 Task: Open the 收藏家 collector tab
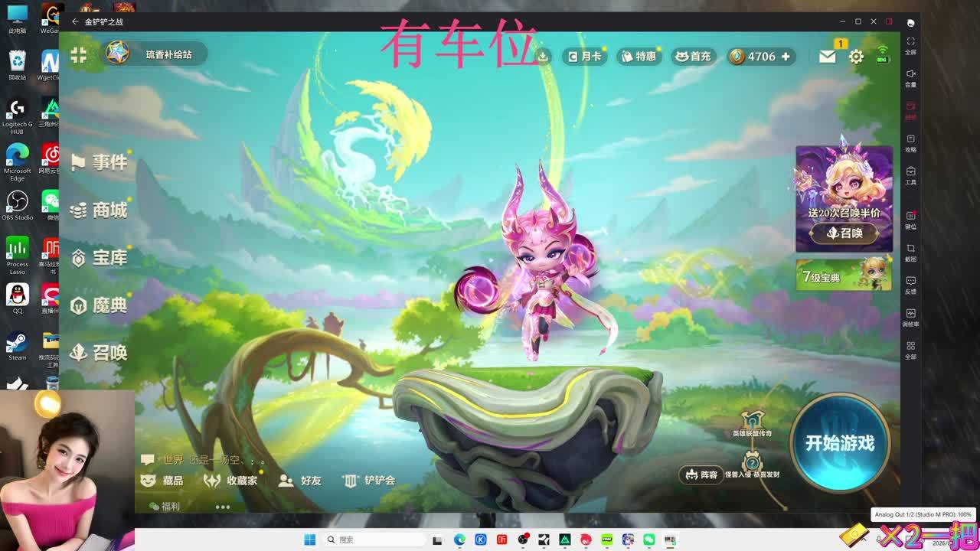(230, 481)
